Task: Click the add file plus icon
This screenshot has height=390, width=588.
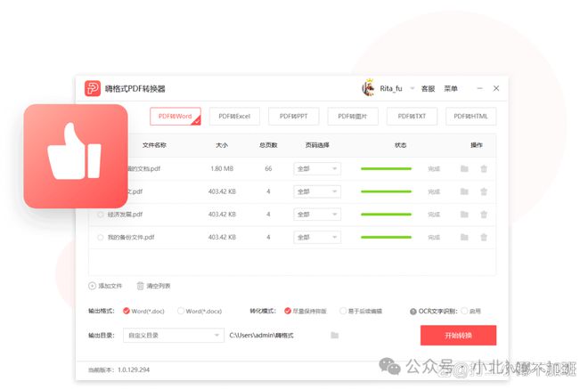Action: click(92, 286)
